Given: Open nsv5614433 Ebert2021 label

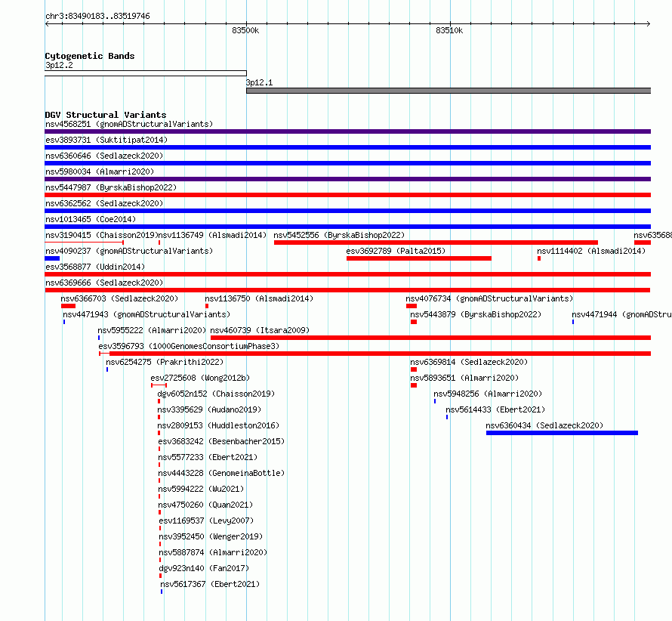Looking at the screenshot, I should click(495, 410).
